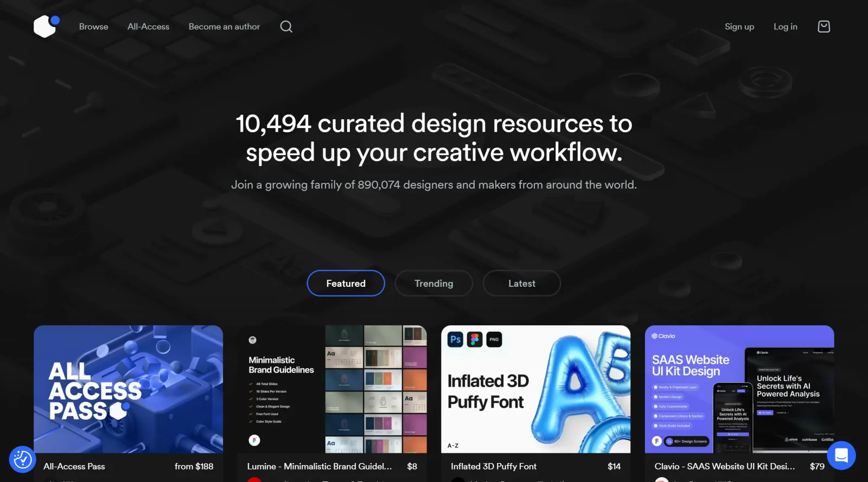The width and height of the screenshot is (868, 482).
Task: Go to the All-Access page
Action: click(x=148, y=27)
